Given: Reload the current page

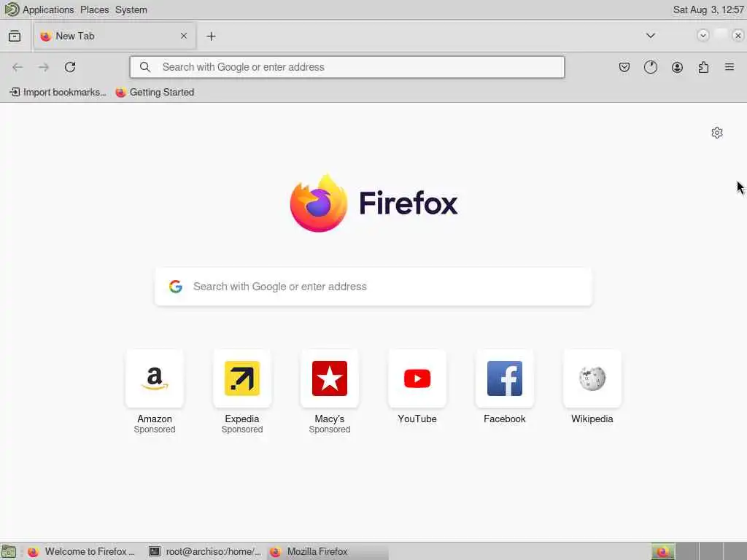Looking at the screenshot, I should pyautogui.click(x=70, y=67).
